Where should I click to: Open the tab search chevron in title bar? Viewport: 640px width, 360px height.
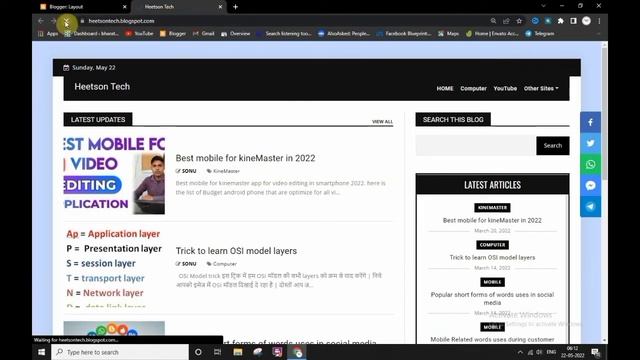[543, 6]
